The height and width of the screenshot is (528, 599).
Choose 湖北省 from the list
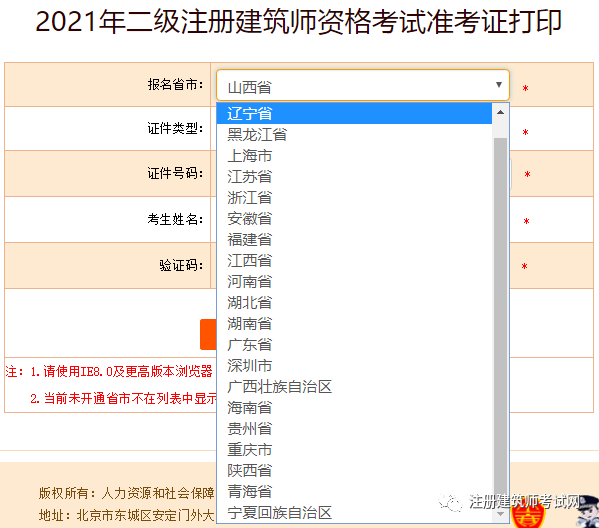click(x=354, y=303)
